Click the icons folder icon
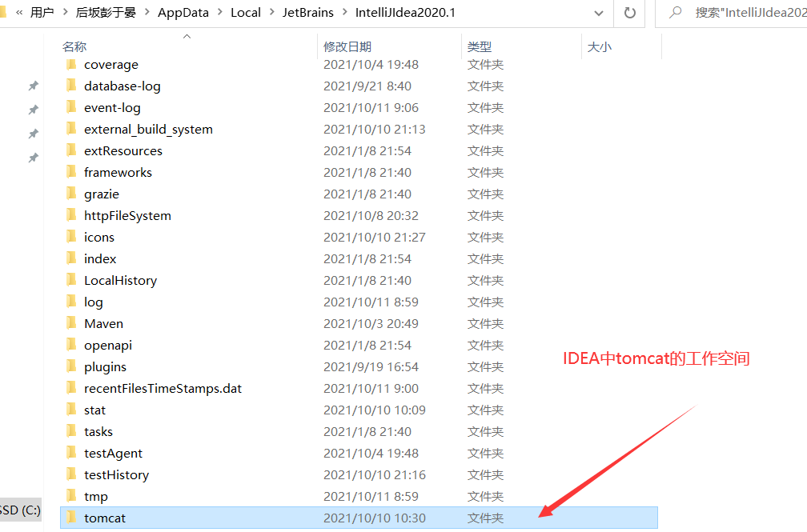 point(71,237)
